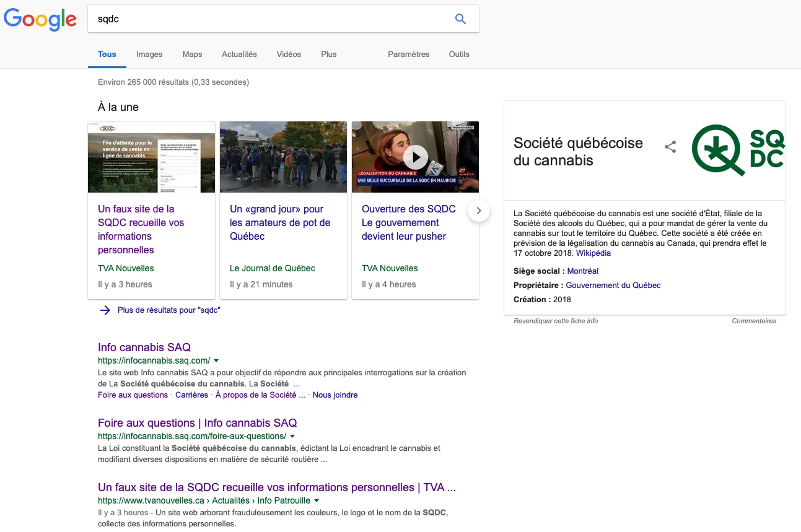Open the 'Plus' search menu
Screen dimensions: 801x532
click(328, 55)
